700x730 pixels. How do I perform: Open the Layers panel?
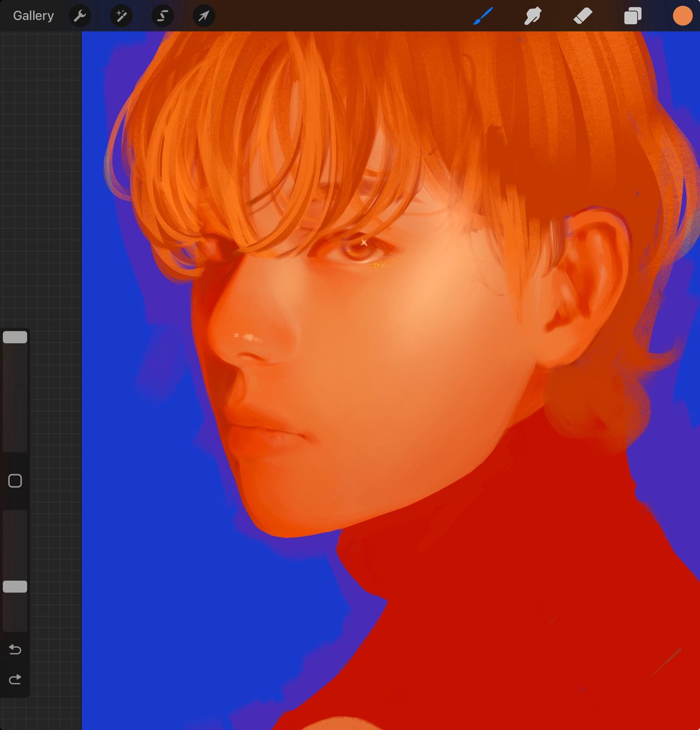tap(632, 16)
